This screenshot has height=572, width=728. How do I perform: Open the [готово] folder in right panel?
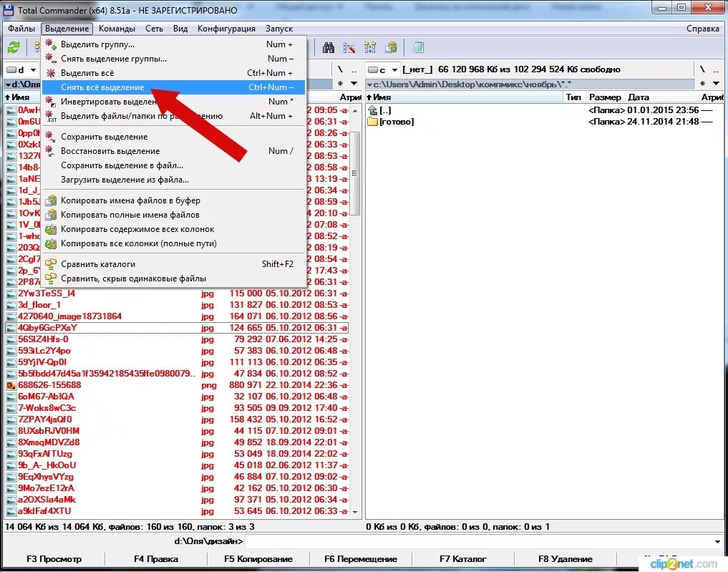[397, 122]
